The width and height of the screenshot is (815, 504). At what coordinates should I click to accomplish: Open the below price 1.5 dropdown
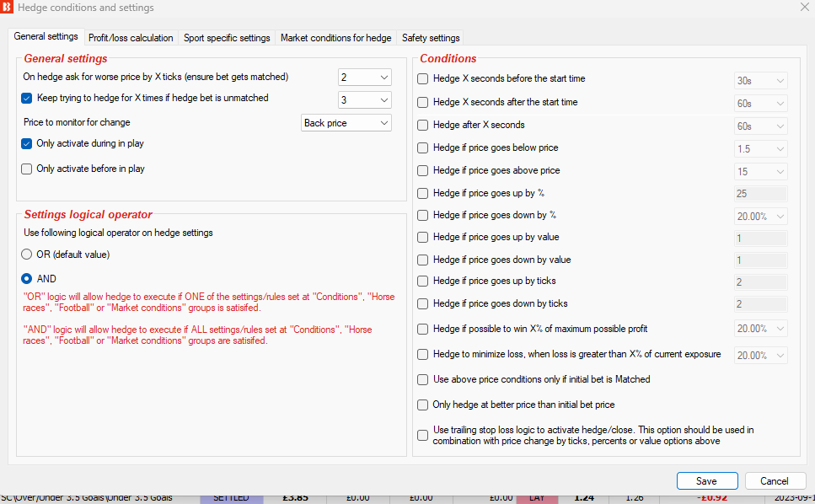click(760, 149)
